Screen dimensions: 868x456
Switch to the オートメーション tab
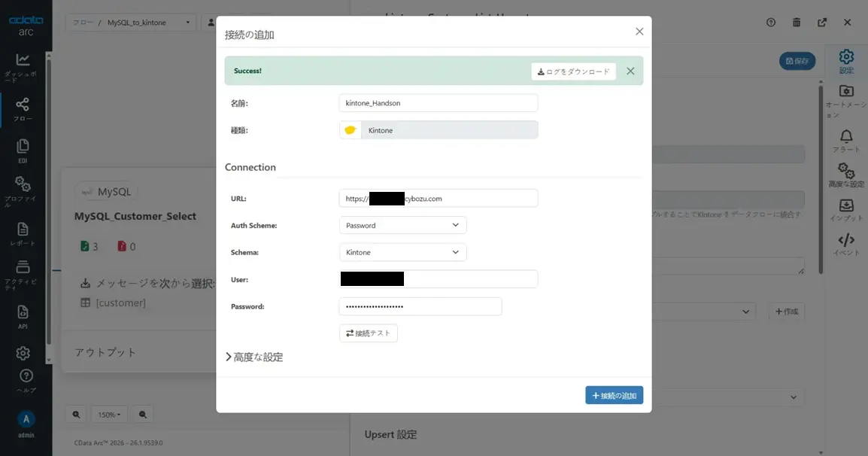tap(846, 101)
